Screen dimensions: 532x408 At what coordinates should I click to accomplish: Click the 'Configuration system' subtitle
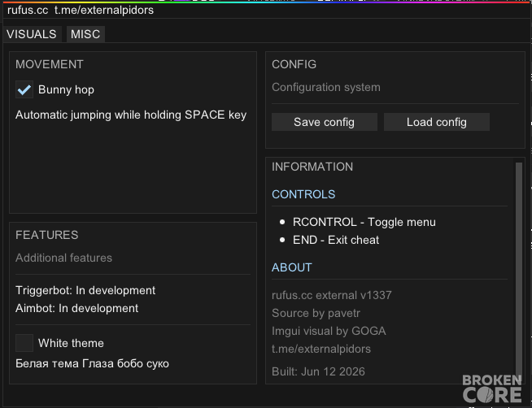click(x=326, y=87)
